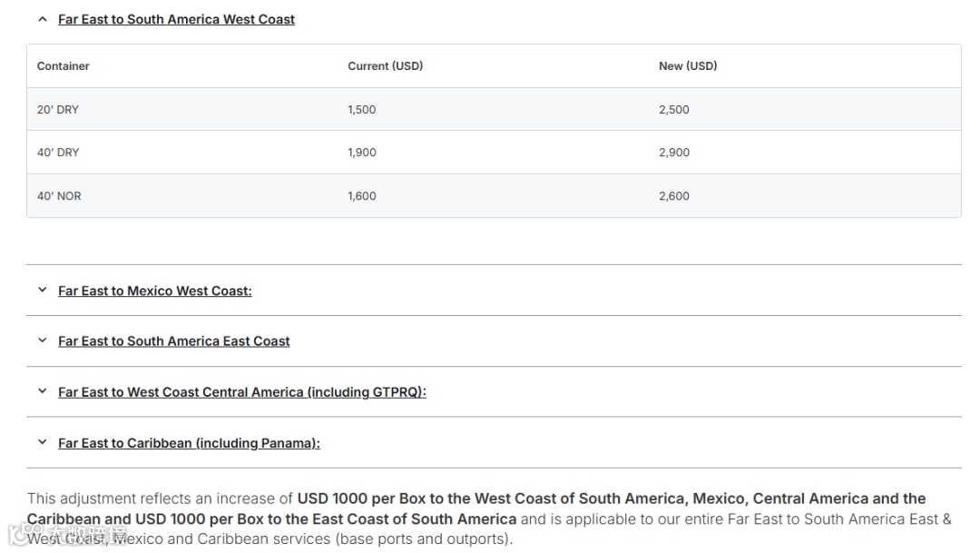
Task: Click the Container column header
Action: click(x=64, y=66)
